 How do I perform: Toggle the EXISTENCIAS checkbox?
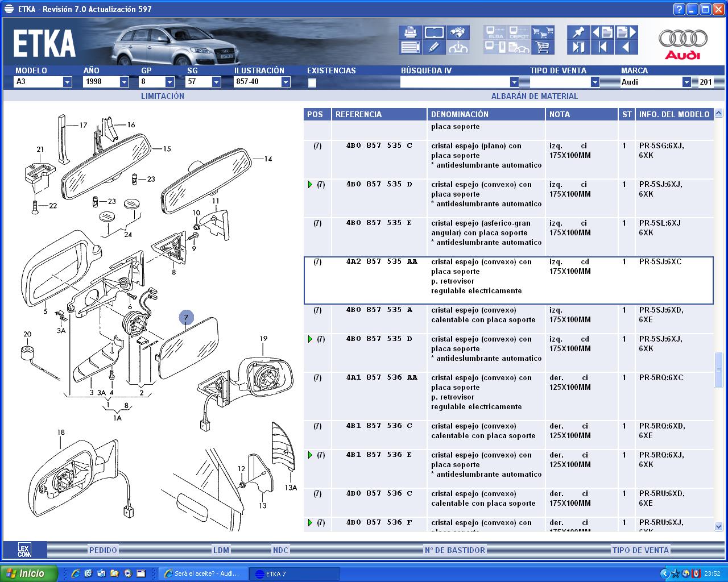[312, 82]
